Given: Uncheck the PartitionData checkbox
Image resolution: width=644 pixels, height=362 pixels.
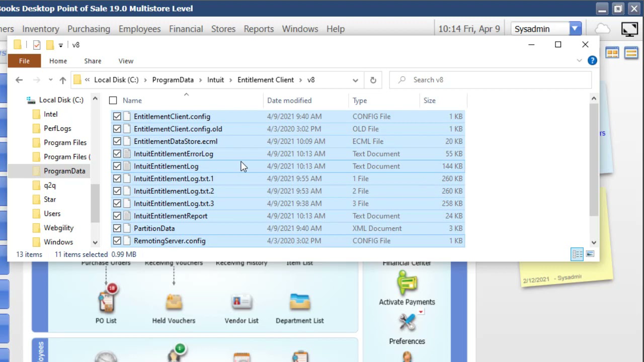Looking at the screenshot, I should tap(117, 228).
